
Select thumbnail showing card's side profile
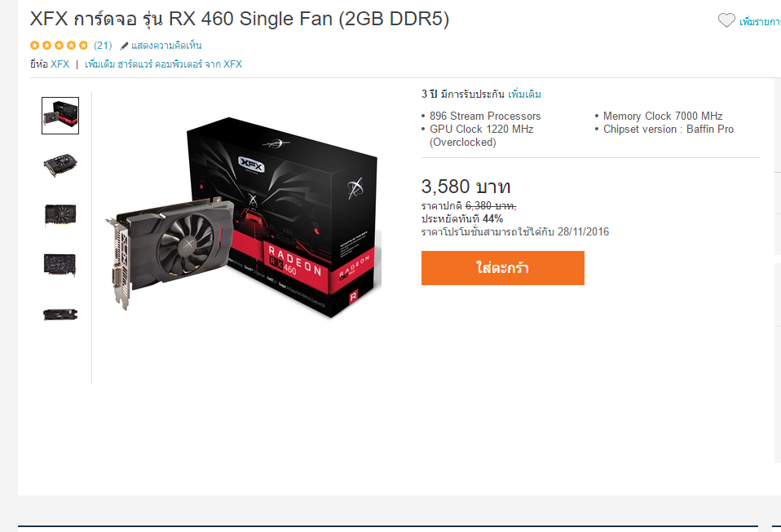(x=60, y=314)
